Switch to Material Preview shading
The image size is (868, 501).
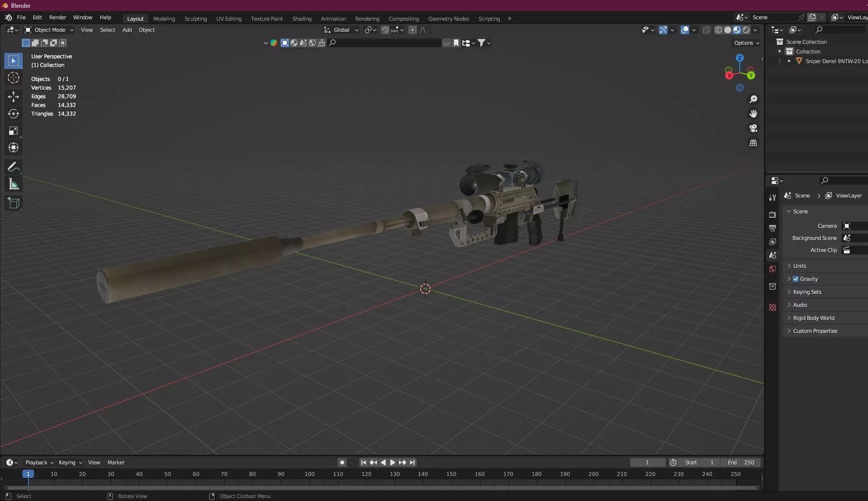tap(737, 30)
